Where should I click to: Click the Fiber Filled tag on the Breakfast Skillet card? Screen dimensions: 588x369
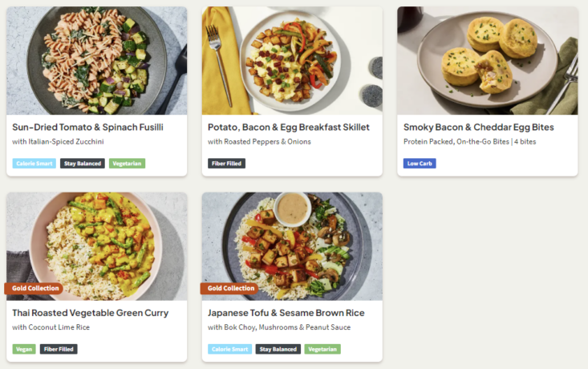click(226, 164)
